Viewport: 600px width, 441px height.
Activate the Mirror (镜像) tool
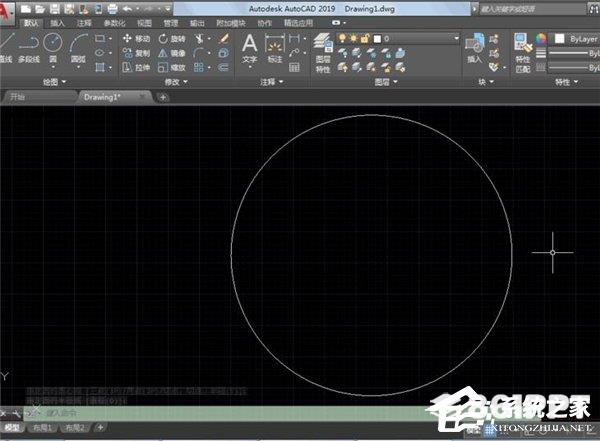[172, 53]
